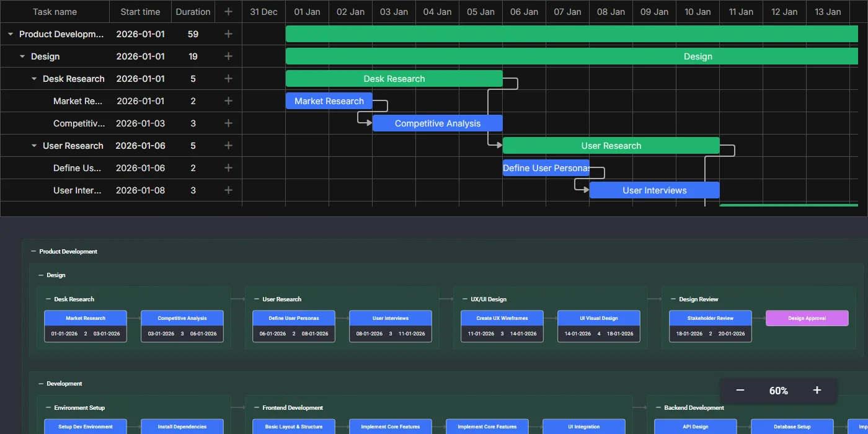
Task: Click the plus icon in the User Research row
Action: 228,146
